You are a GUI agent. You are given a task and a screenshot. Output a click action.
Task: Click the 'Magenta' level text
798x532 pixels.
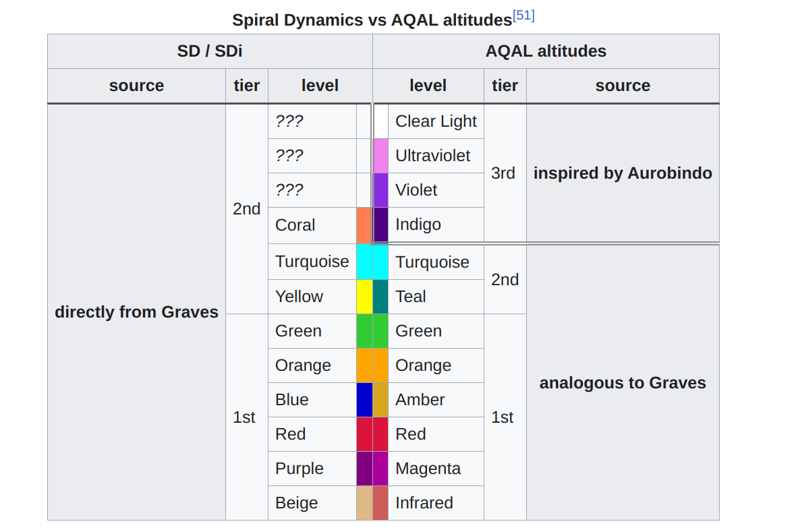click(x=428, y=469)
